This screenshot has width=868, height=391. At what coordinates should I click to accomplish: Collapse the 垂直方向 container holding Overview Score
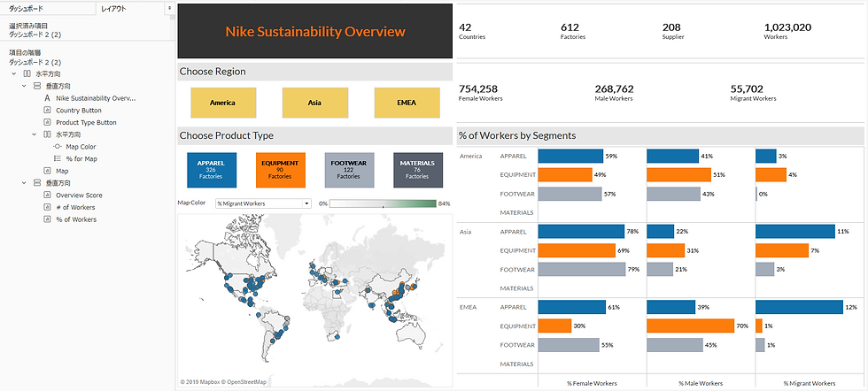(24, 182)
